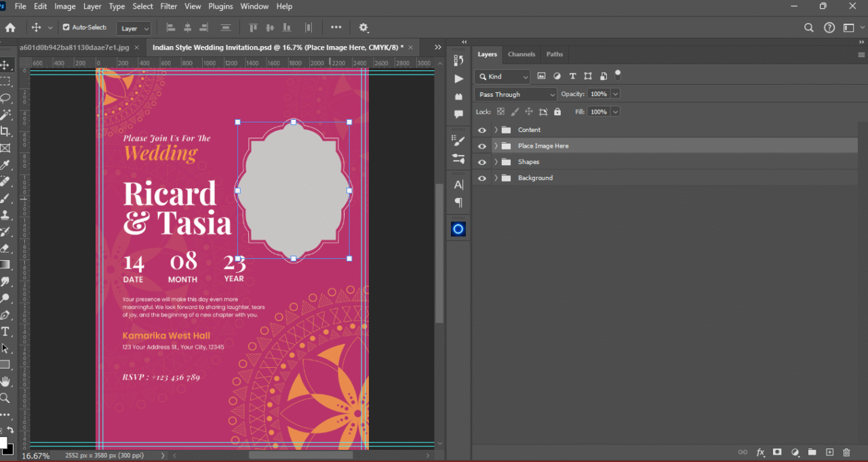Viewport: 868px width, 462px height.
Task: Filter layers by type layers icon
Action: click(x=572, y=77)
